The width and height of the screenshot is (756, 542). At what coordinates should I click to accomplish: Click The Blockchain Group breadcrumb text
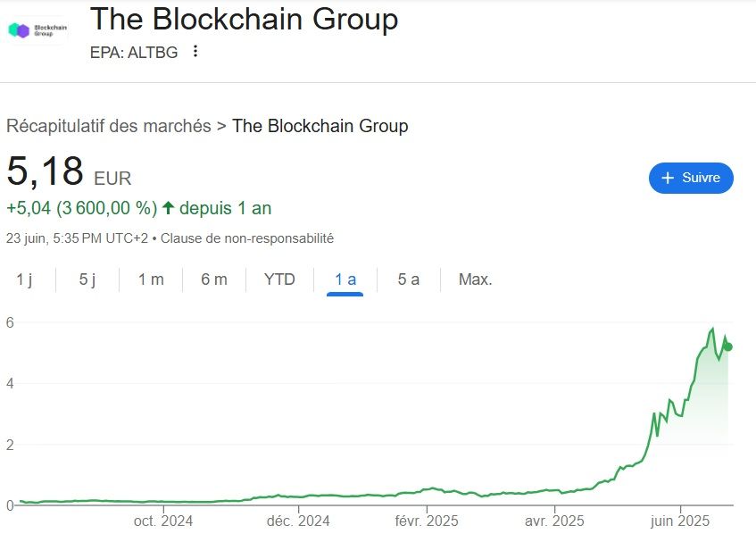tap(320, 126)
